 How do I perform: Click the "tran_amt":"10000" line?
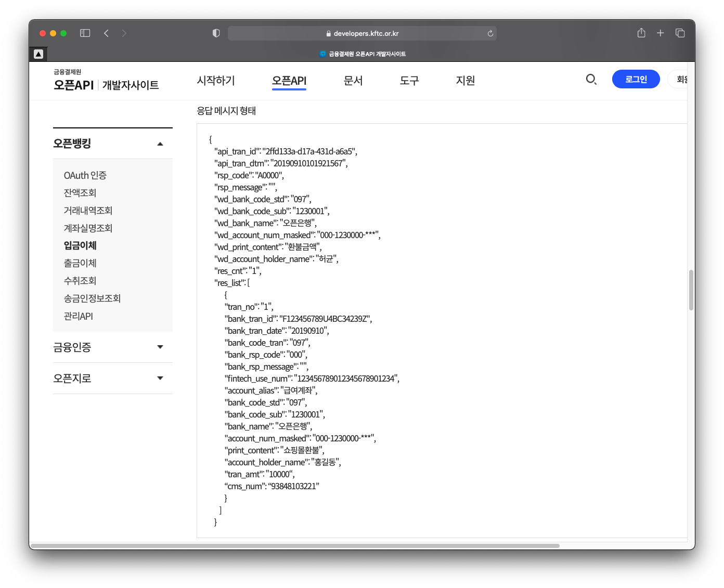[260, 474]
